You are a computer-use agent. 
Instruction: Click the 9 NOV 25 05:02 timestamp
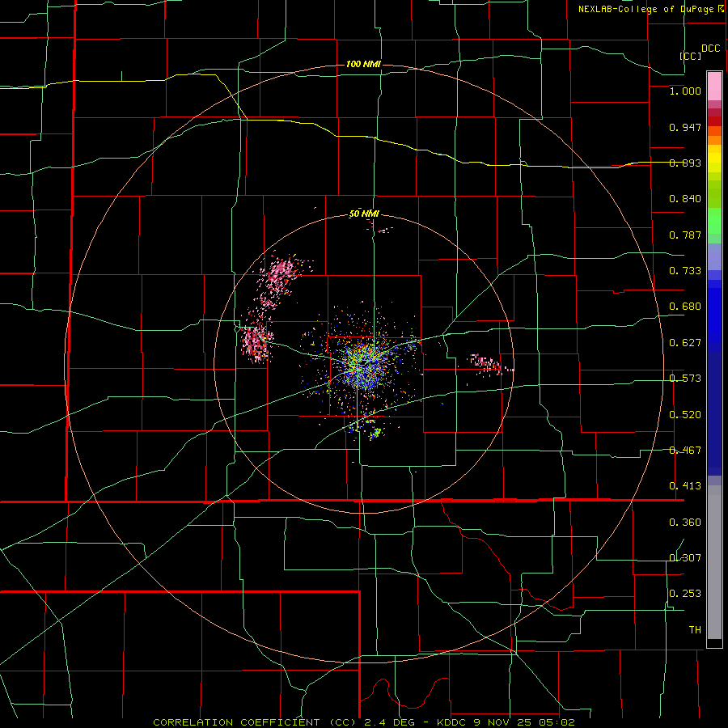pos(524,722)
